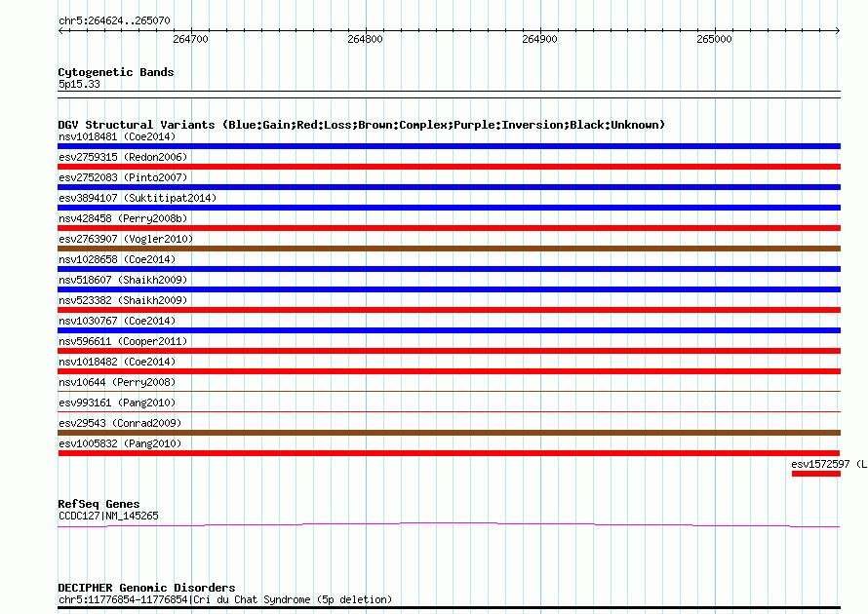Click the RefSeq Genes track title
The image size is (868, 614).
99,504
